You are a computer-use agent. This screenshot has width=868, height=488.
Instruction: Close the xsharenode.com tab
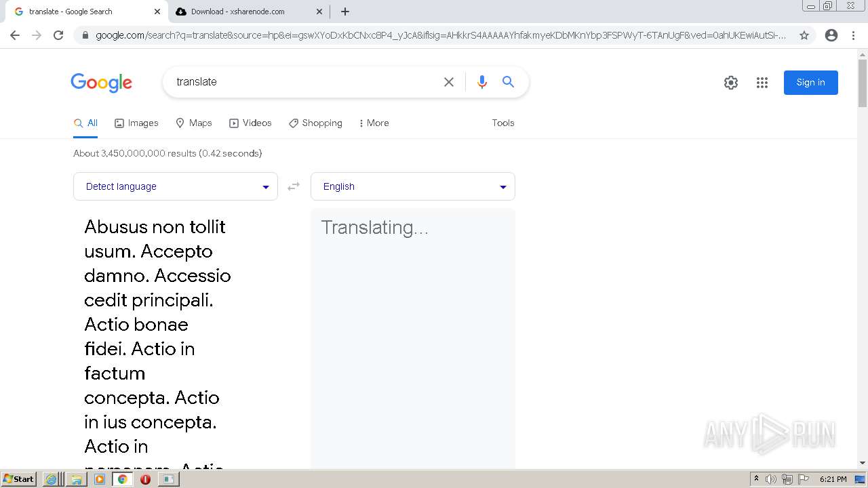point(319,12)
